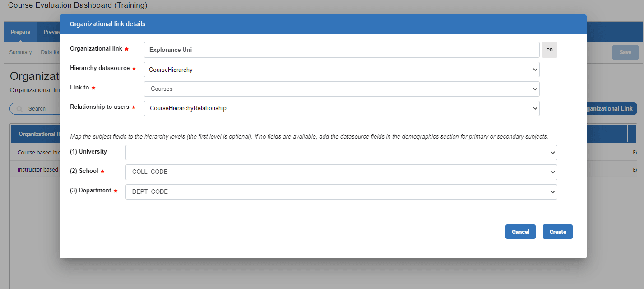Click 'Course Evaluation Dashboard (Training)' page title

tap(78, 5)
